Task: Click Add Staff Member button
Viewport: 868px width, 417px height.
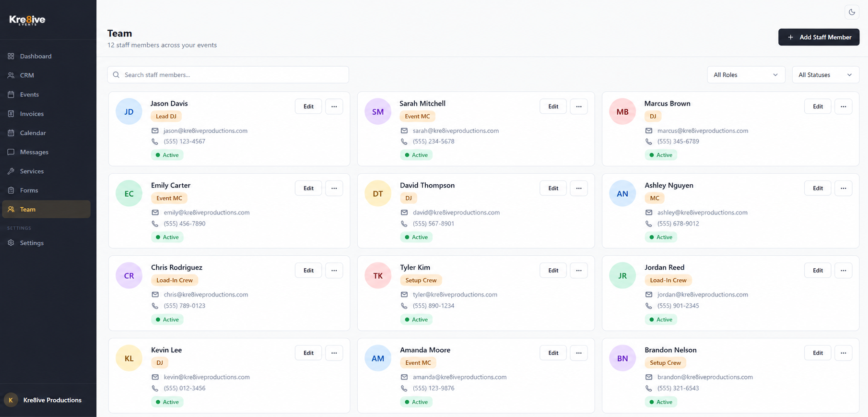Action: click(x=819, y=37)
